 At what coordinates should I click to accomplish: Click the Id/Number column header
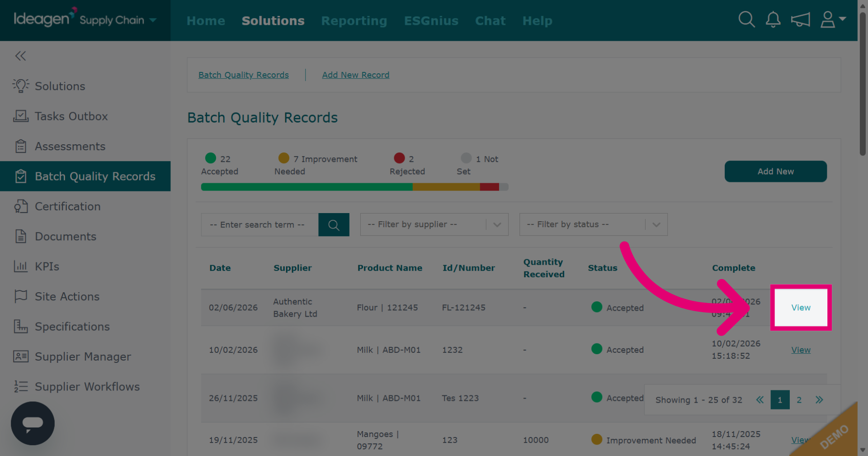pos(469,268)
